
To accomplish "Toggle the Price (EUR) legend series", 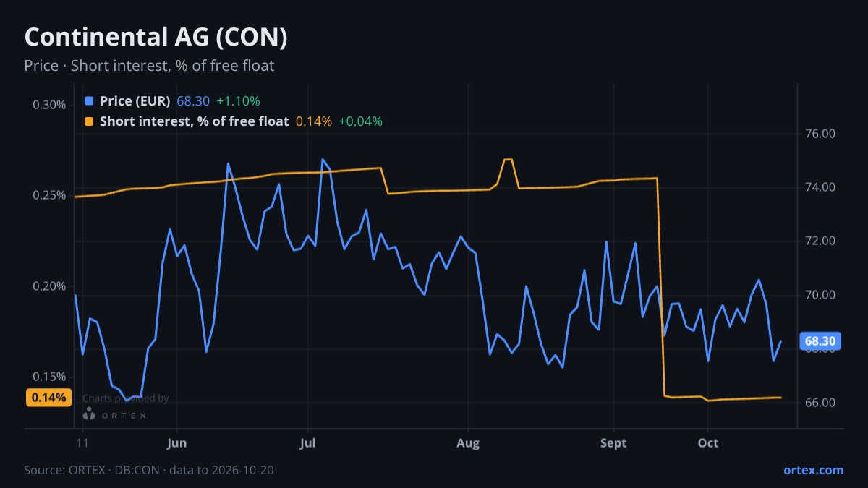I will click(x=135, y=101).
